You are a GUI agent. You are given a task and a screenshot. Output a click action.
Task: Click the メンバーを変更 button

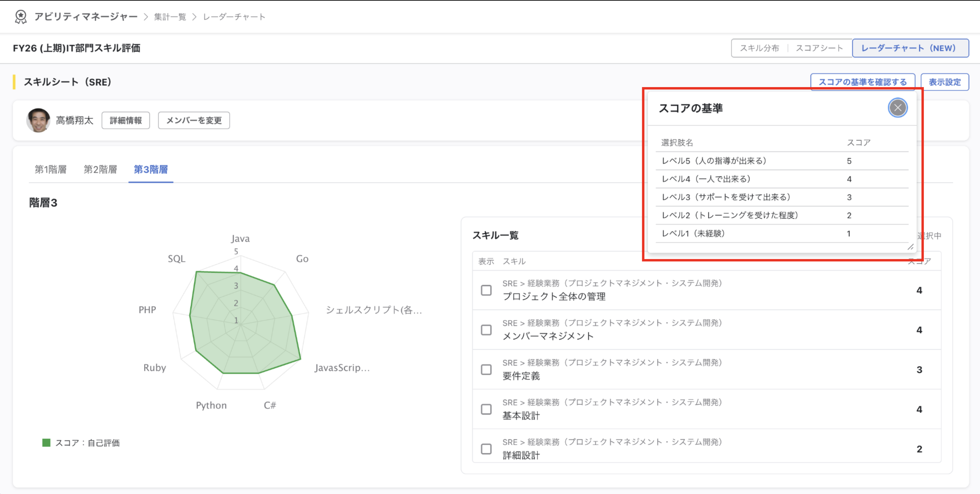194,120
